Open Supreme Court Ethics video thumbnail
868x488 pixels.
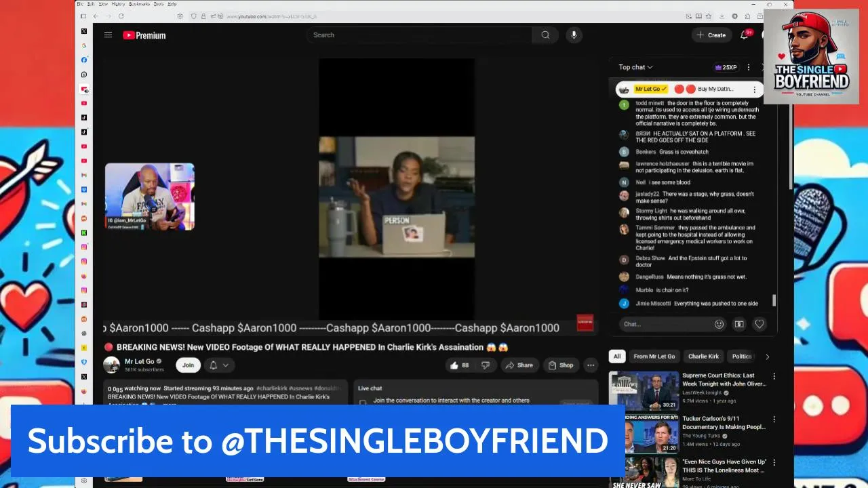644,390
